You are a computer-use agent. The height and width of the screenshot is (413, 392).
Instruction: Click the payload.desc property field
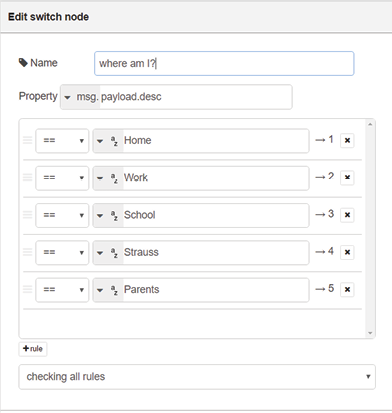tap(196, 97)
